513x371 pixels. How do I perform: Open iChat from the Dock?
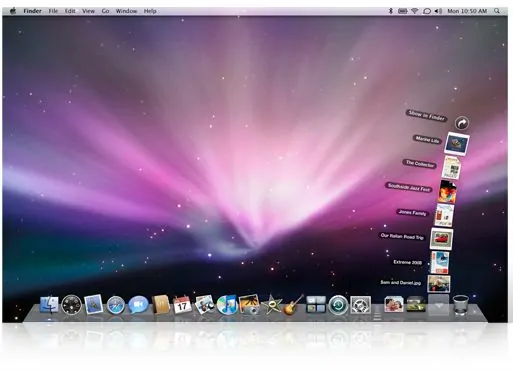(138, 305)
